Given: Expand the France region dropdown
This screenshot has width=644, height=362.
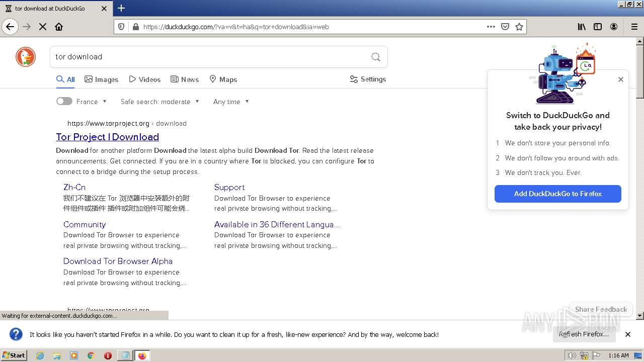Looking at the screenshot, I should click(92, 102).
